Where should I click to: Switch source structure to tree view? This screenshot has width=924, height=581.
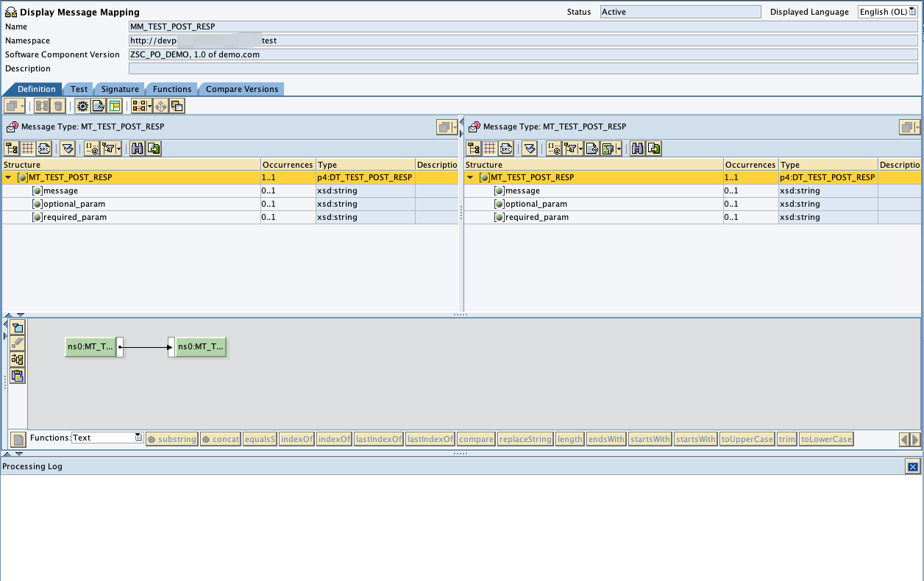12,149
